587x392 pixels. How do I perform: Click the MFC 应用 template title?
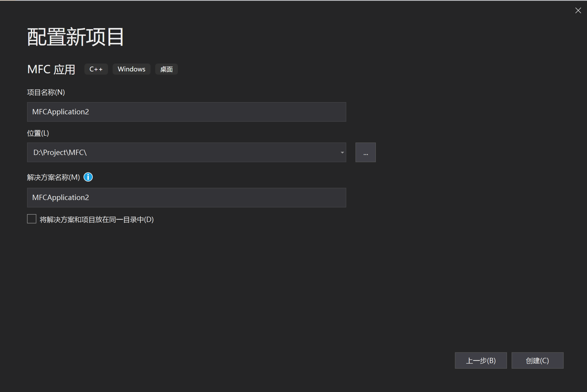coord(51,69)
